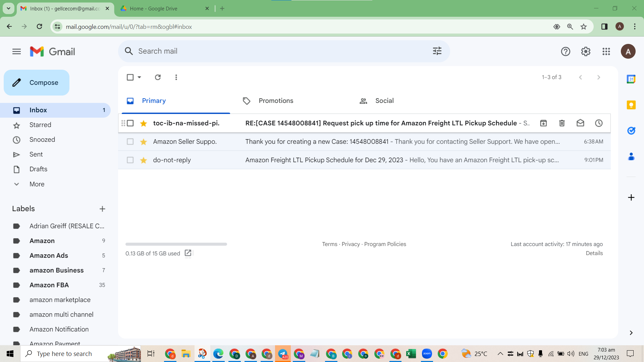Open the Privacy link
Image resolution: width=644 pixels, height=362 pixels.
[351, 244]
